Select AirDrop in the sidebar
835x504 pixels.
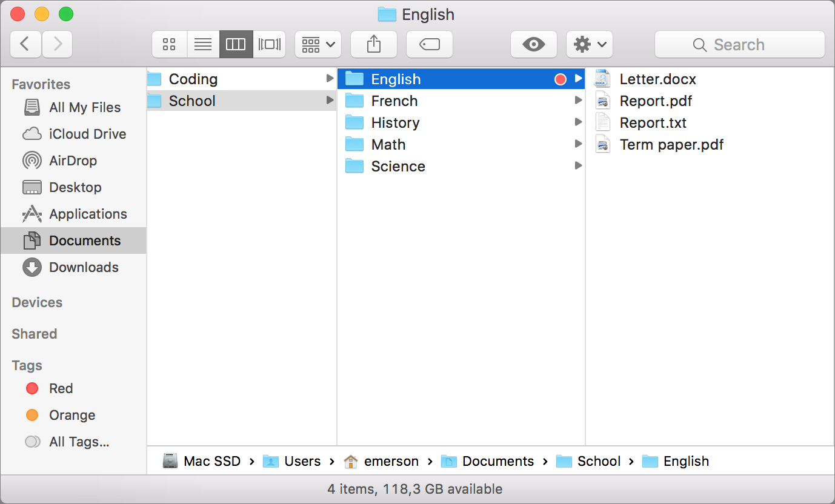coord(73,161)
